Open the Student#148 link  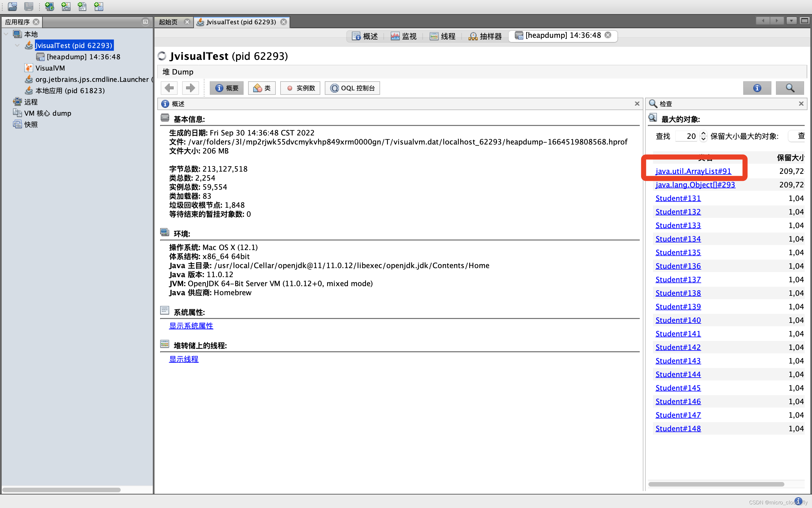(x=678, y=428)
